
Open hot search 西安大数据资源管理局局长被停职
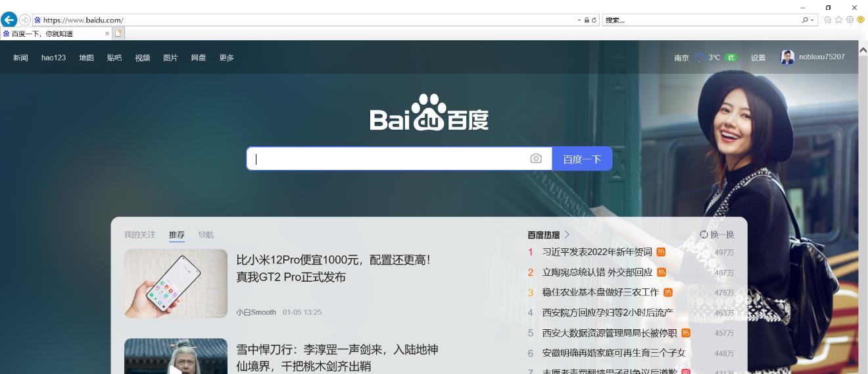point(610,333)
